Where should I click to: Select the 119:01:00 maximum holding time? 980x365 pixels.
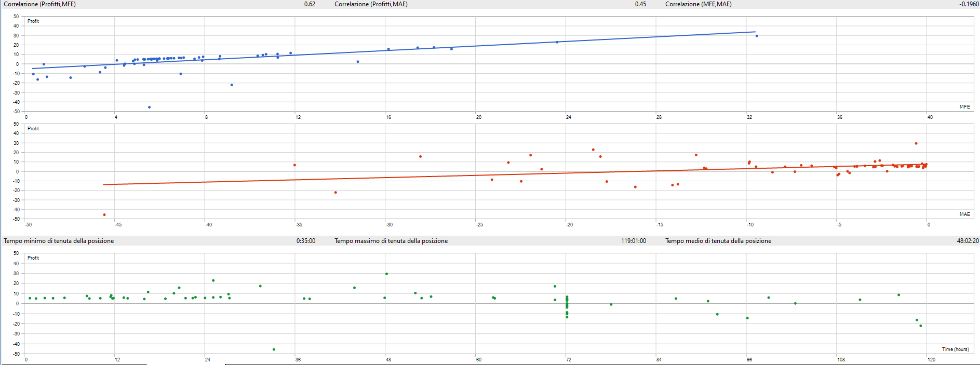coord(634,241)
